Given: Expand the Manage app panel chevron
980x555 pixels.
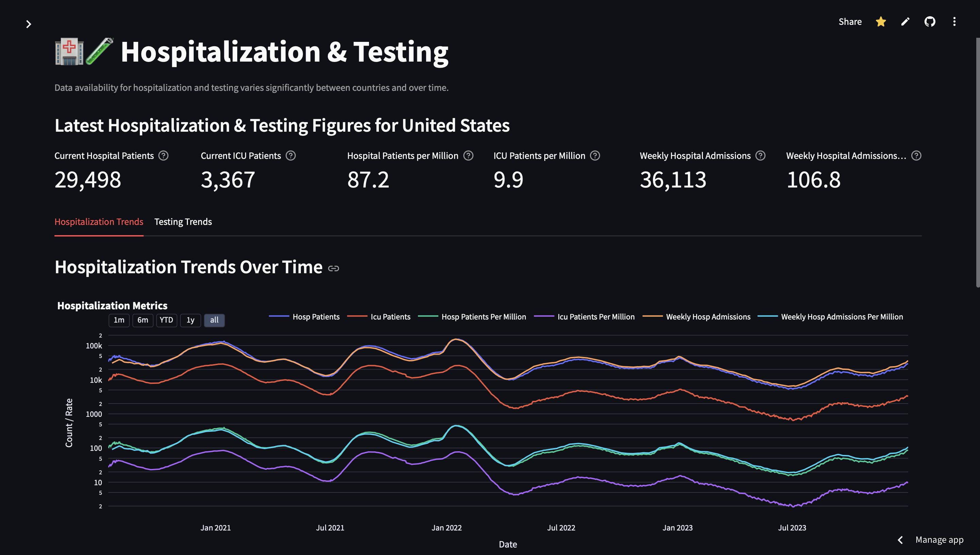Looking at the screenshot, I should [900, 540].
